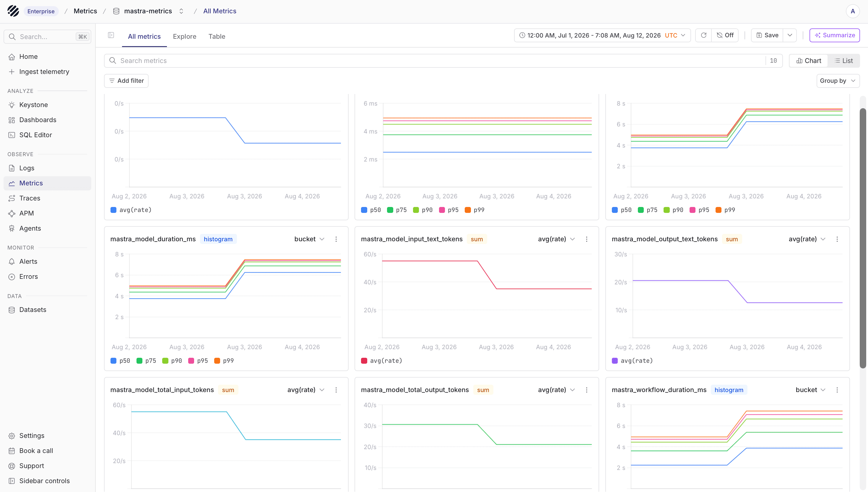Image resolution: width=868 pixels, height=492 pixels.
Task: Open Keystone in sidebar
Action: tap(48, 105)
